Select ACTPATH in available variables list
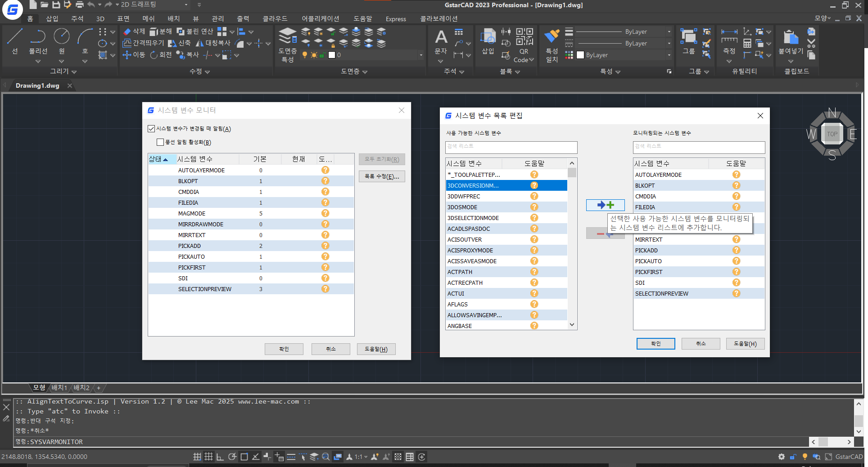This screenshot has width=868, height=467. (x=506, y=272)
